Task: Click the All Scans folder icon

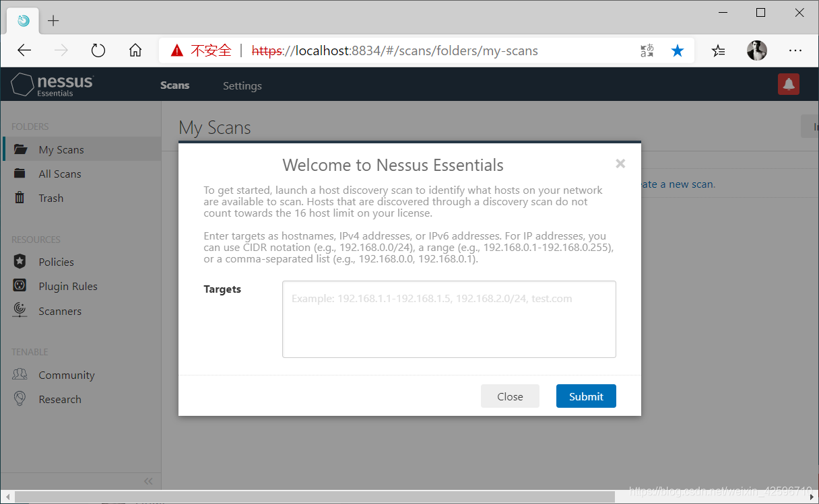Action: (20, 174)
